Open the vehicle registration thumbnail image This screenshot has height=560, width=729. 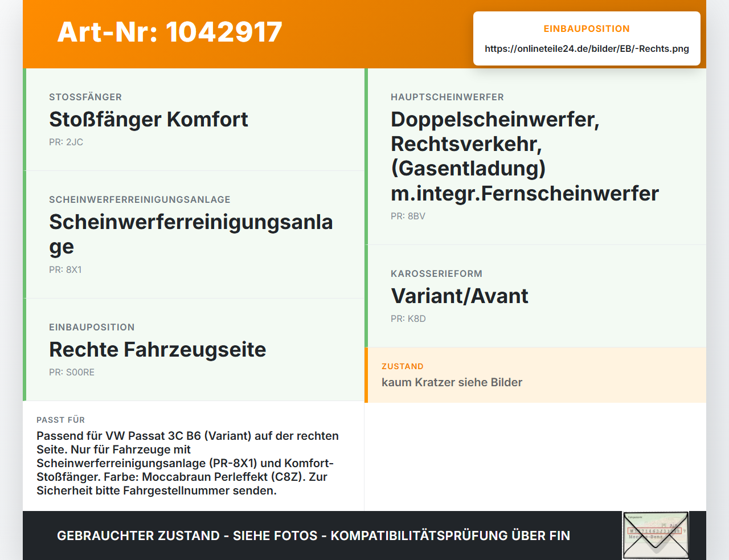click(656, 536)
